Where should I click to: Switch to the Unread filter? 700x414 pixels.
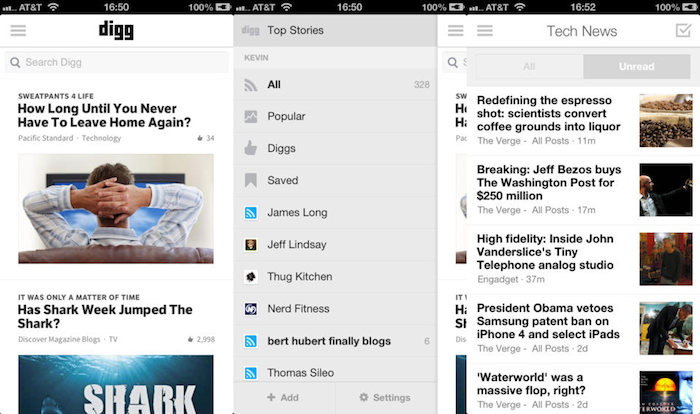pyautogui.click(x=636, y=67)
